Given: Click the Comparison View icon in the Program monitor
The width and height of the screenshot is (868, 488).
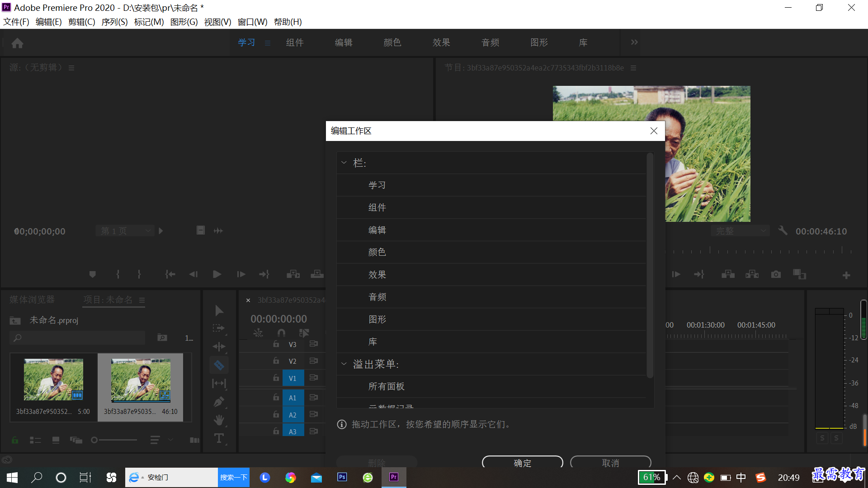Looking at the screenshot, I should tap(799, 274).
